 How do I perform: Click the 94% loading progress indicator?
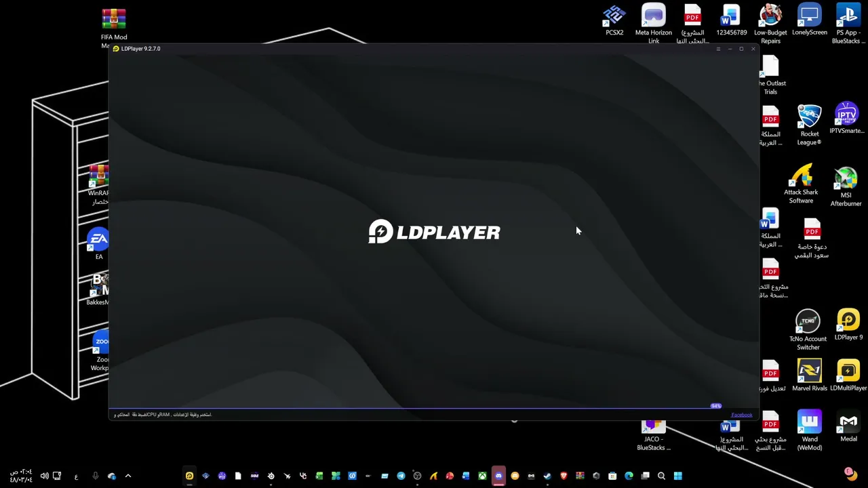coord(715,406)
